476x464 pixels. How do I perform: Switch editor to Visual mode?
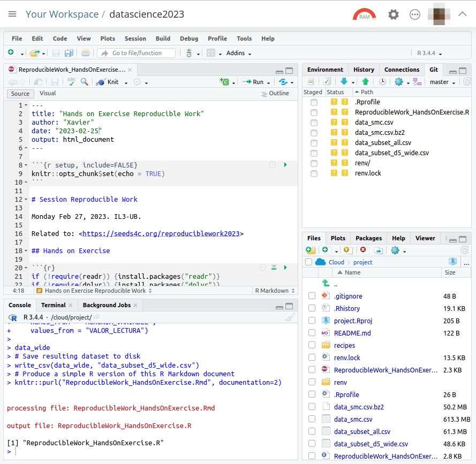(48, 93)
